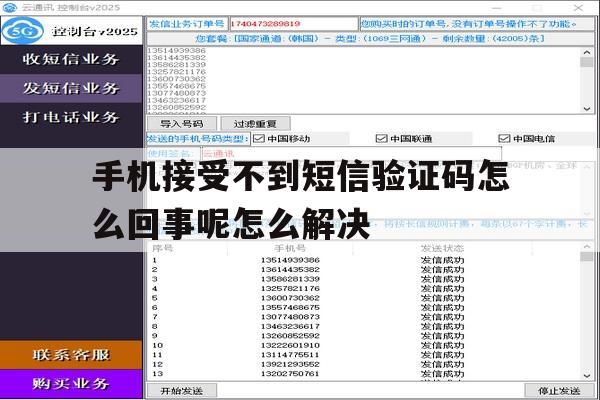The height and width of the screenshot is (400, 600).
Task: Click the 发信业务订单号 label
Action: click(187, 24)
